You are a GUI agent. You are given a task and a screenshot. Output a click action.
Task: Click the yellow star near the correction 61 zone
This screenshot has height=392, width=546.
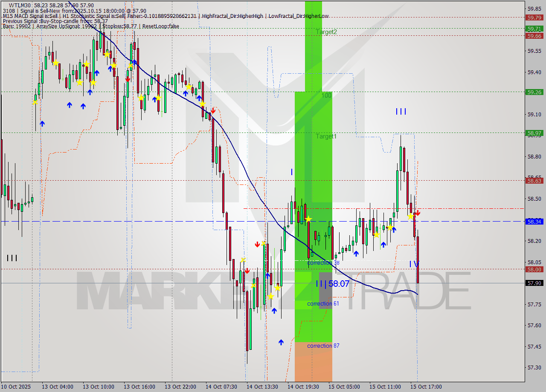tap(270, 296)
